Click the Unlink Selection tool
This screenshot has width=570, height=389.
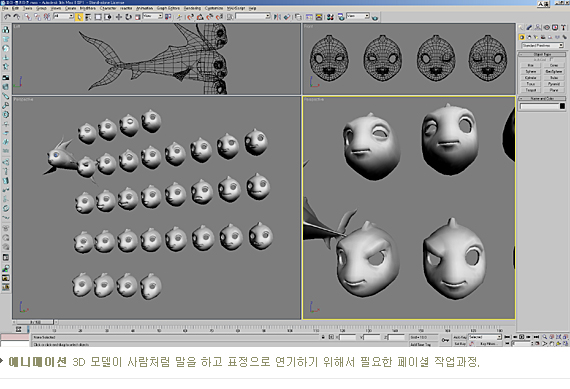point(37,17)
